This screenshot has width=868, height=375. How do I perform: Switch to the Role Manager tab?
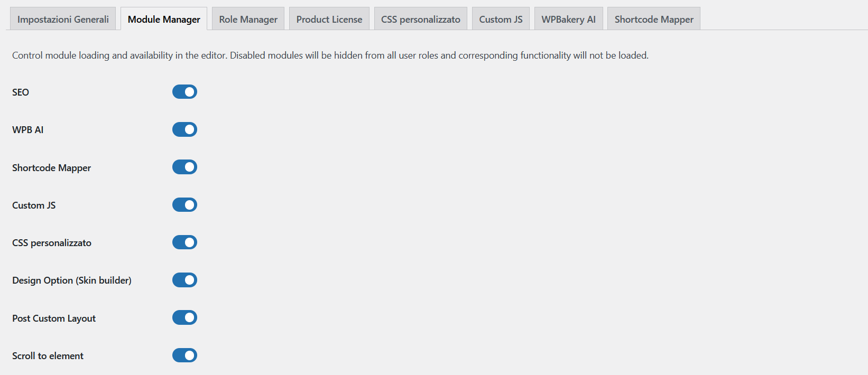click(x=248, y=19)
